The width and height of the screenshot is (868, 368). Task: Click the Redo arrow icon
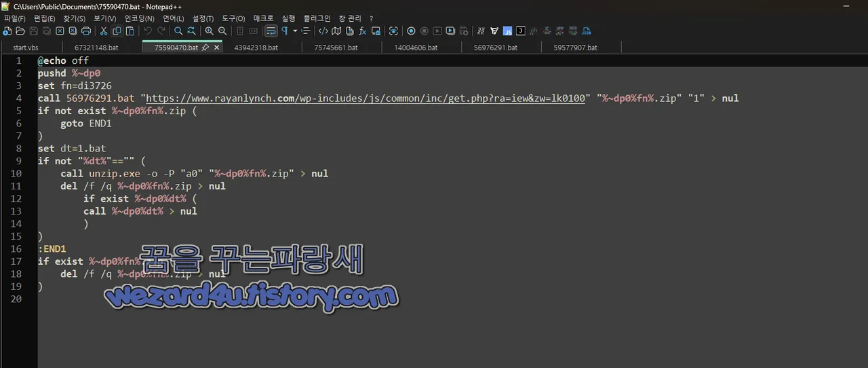[x=161, y=31]
